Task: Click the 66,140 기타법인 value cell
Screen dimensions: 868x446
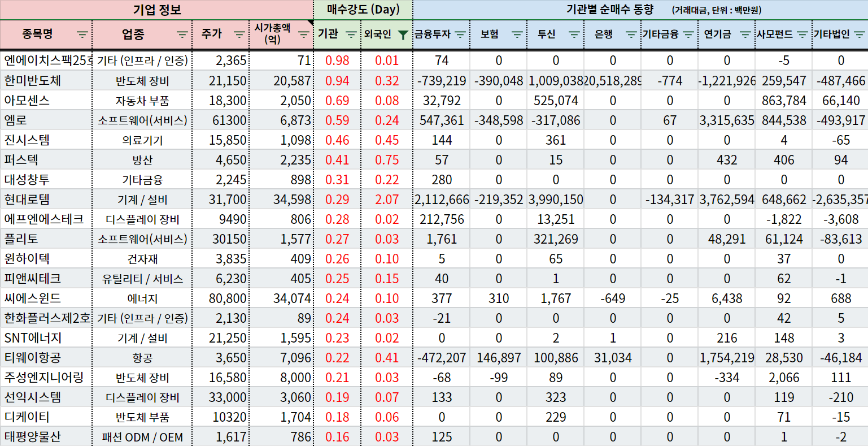Action: coord(841,100)
